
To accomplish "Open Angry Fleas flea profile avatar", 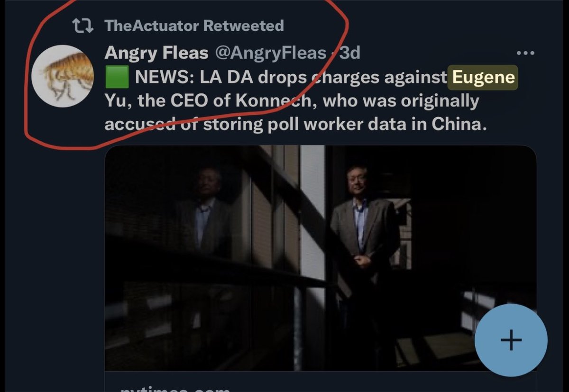I will [x=63, y=76].
